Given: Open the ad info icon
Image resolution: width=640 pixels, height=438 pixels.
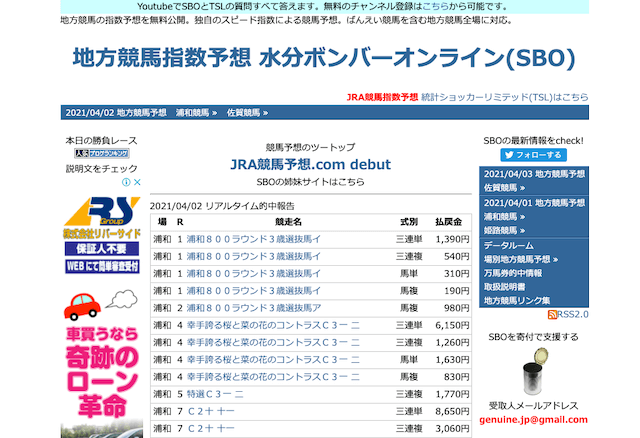Looking at the screenshot, I should 127,182.
